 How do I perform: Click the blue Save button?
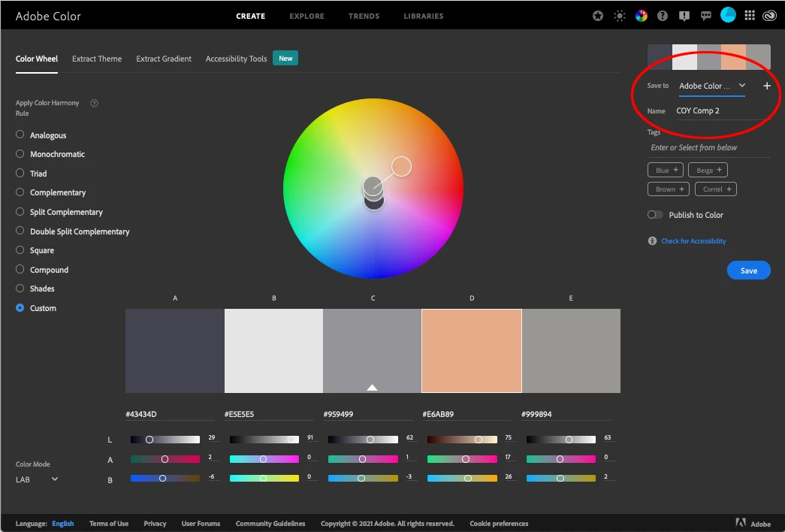click(748, 271)
